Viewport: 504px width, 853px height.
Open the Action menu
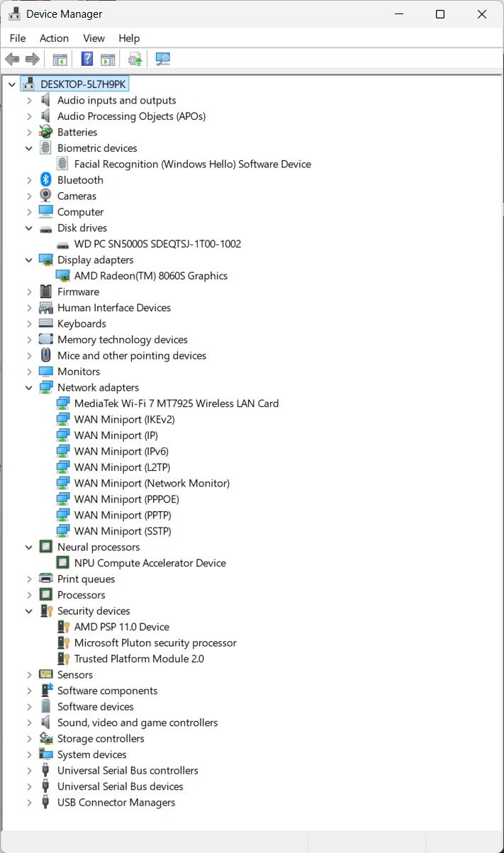54,38
